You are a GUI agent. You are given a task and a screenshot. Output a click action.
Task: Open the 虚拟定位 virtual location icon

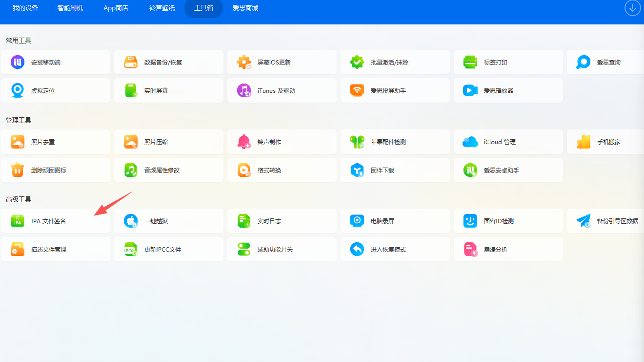click(18, 91)
